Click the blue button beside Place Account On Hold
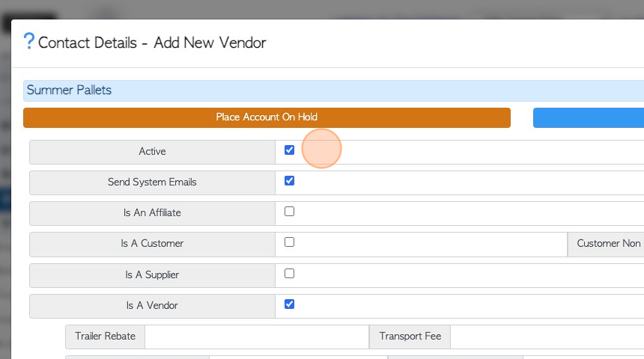Screen dimensions: 644x359 589,117
